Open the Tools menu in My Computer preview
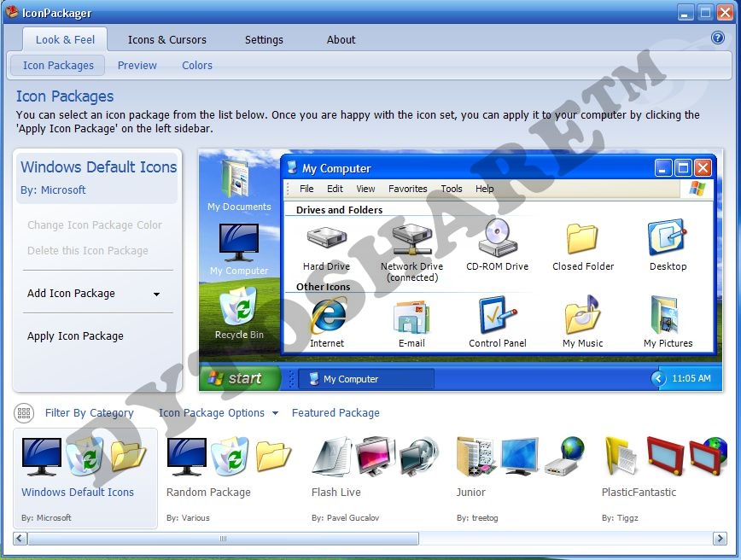 tap(452, 189)
